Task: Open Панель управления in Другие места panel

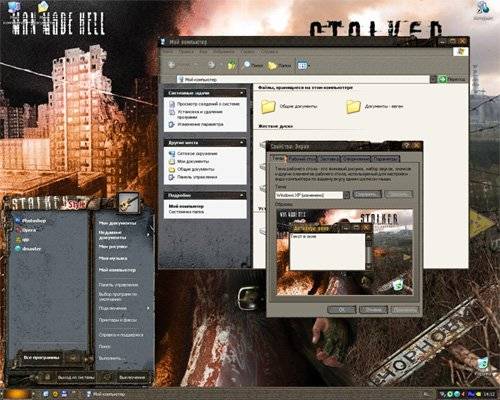Action: click(193, 177)
